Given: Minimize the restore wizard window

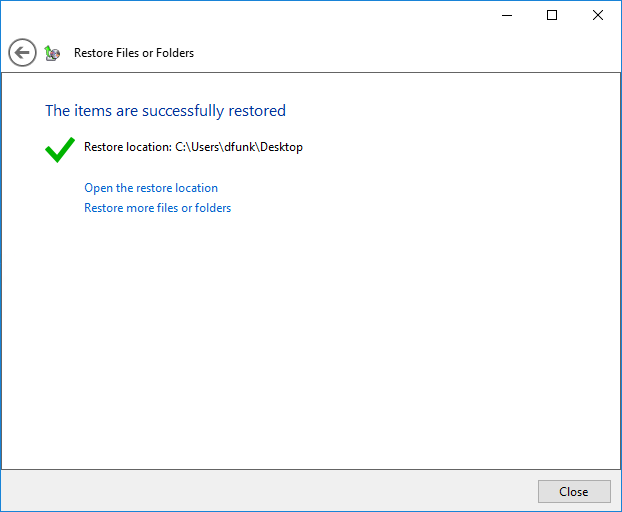Looking at the screenshot, I should pos(506,15).
